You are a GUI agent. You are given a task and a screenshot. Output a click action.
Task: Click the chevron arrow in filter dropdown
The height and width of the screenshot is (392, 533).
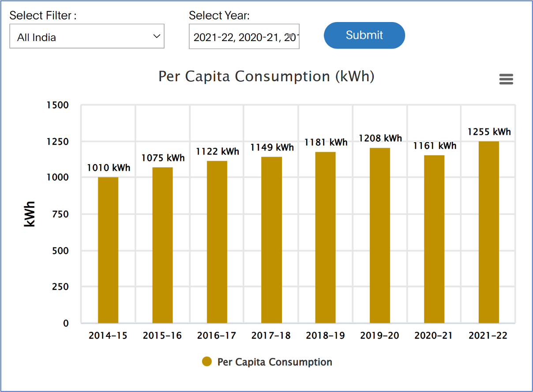click(156, 36)
